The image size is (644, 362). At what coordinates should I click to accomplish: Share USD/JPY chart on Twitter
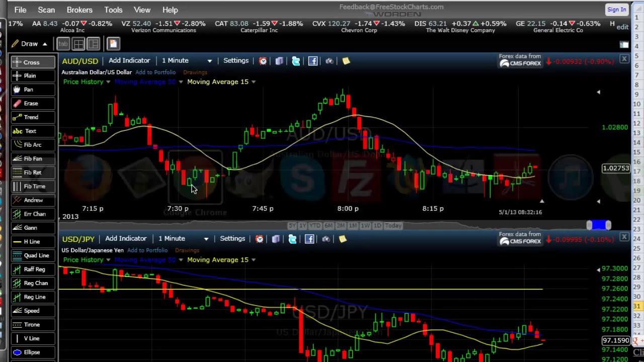[292, 239]
